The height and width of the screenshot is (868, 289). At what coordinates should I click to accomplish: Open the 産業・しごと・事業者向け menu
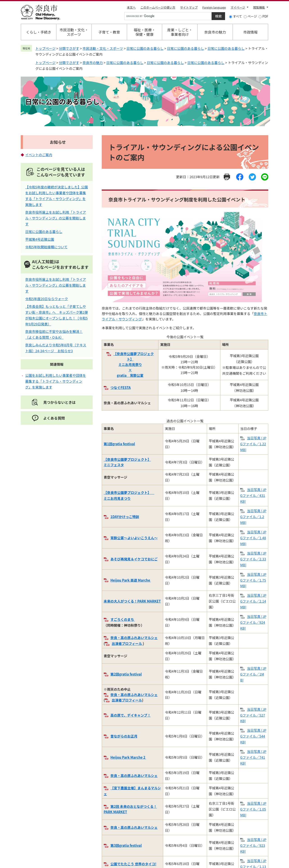[x=180, y=32]
